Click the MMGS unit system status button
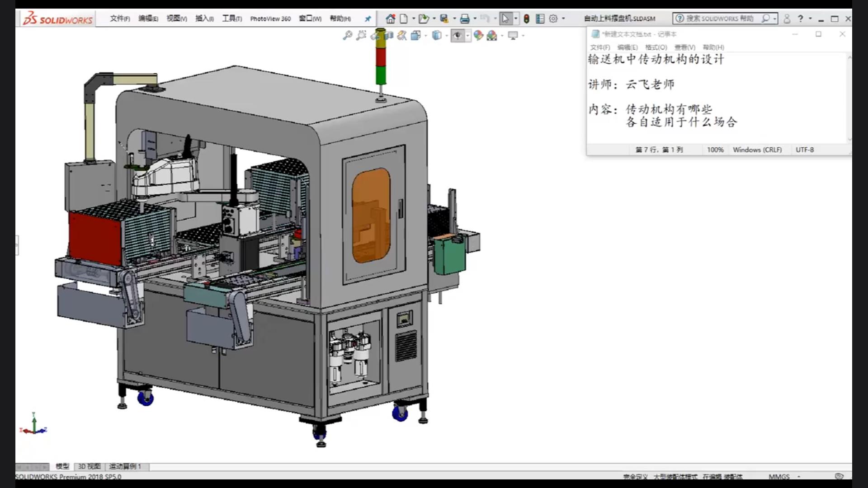Image resolution: width=868 pixels, height=488 pixels. [779, 477]
